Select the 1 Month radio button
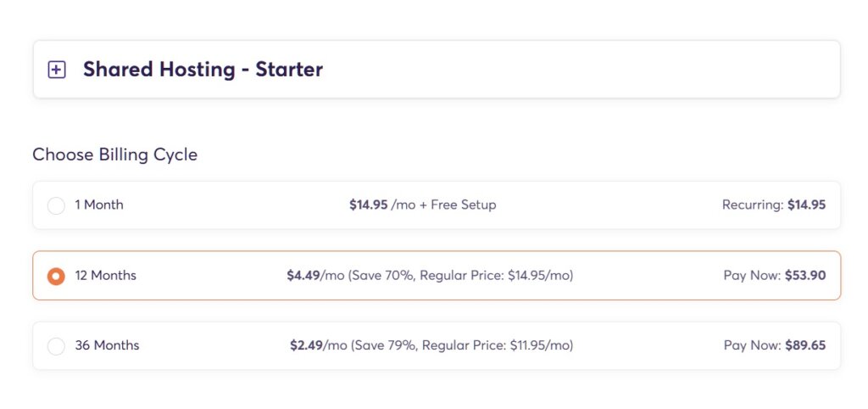868x409 pixels. point(56,205)
